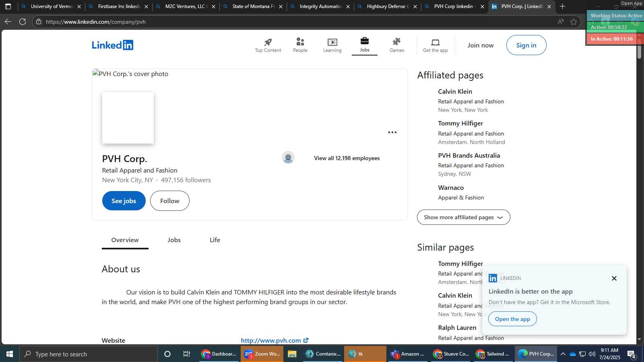Open the Windows Start menu

click(10, 354)
